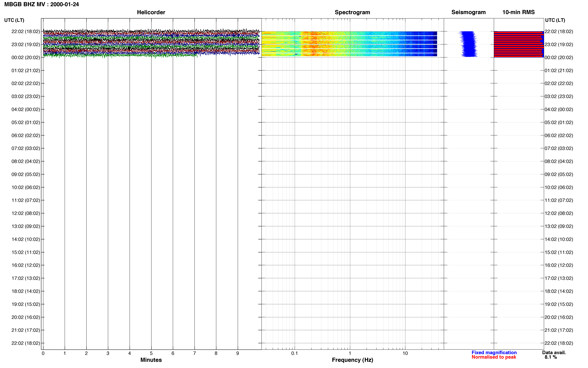
Task: Click left axis label '19:02 (15:02)'
Action: coord(26,304)
